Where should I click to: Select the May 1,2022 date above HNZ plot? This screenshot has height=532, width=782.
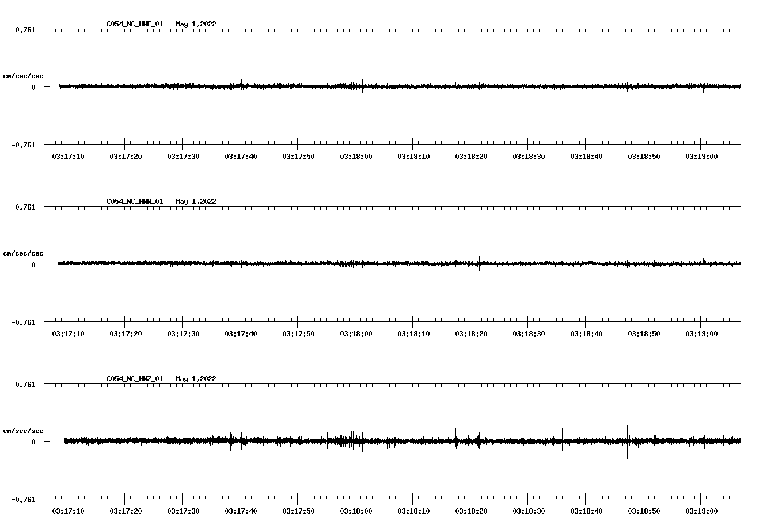click(x=196, y=379)
